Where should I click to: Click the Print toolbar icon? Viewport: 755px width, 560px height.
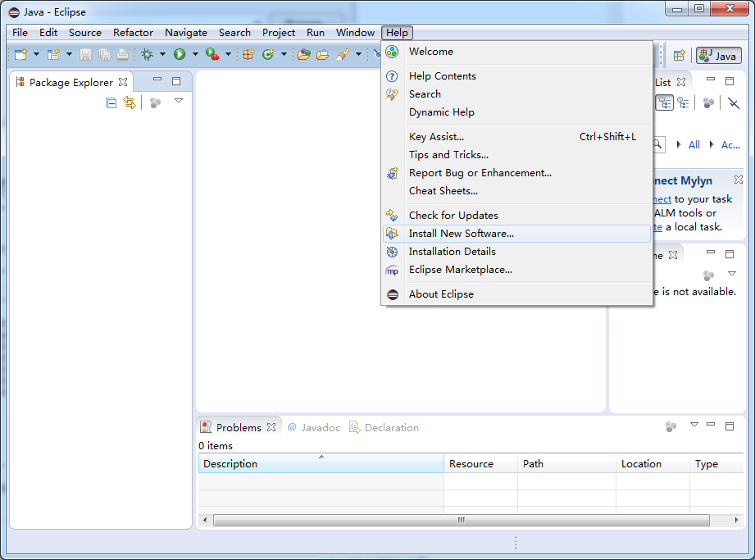click(122, 54)
